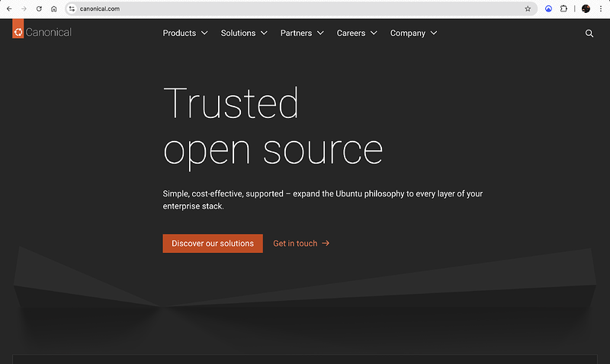Open the Extensions puzzle icon
Viewport: 610px width, 364px height.
point(563,8)
